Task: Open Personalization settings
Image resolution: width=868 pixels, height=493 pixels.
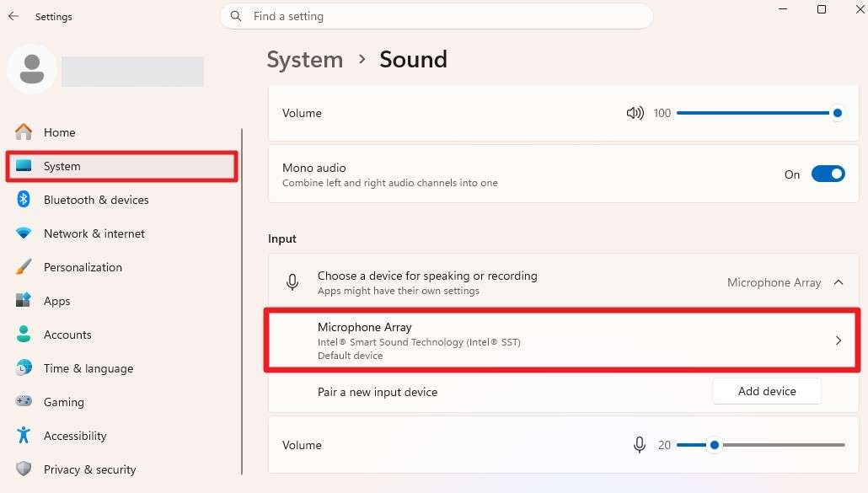Action: pyautogui.click(x=122, y=267)
